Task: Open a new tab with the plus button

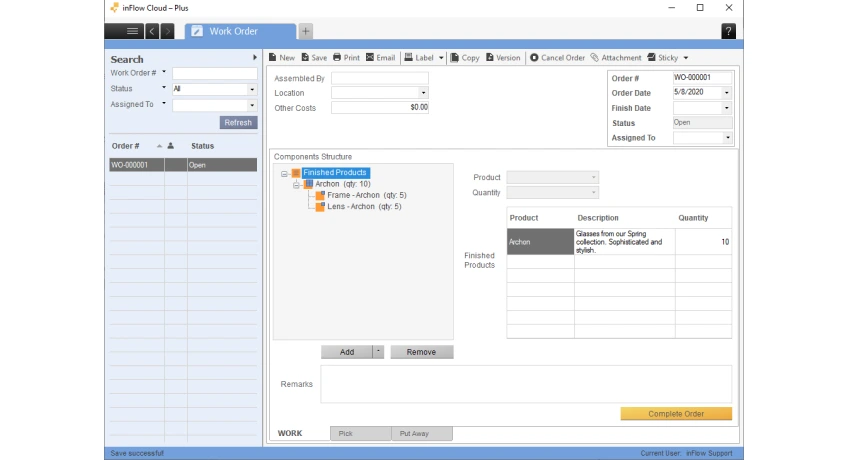Action: coord(305,31)
